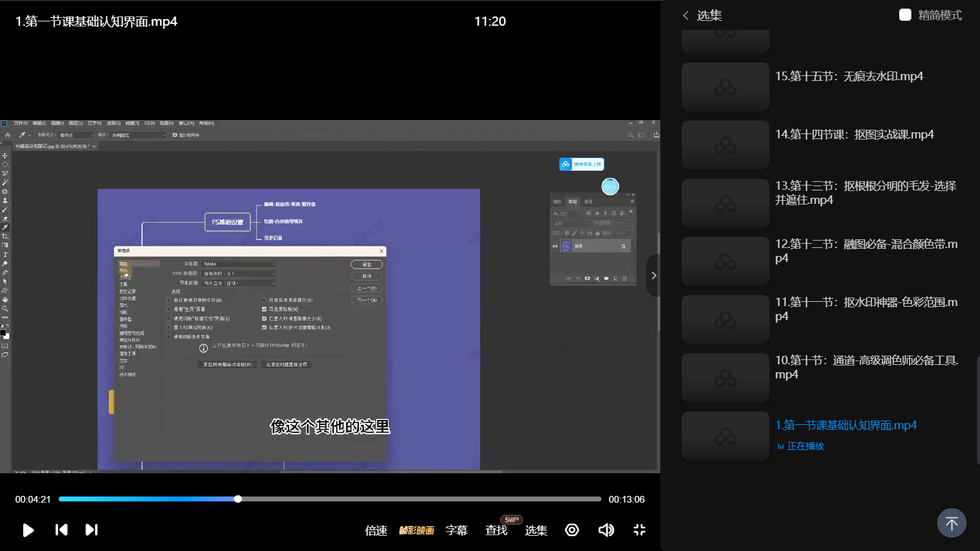Viewport: 980px width, 551px height.
Task: Click the 帧彩映画 button
Action: point(417,530)
